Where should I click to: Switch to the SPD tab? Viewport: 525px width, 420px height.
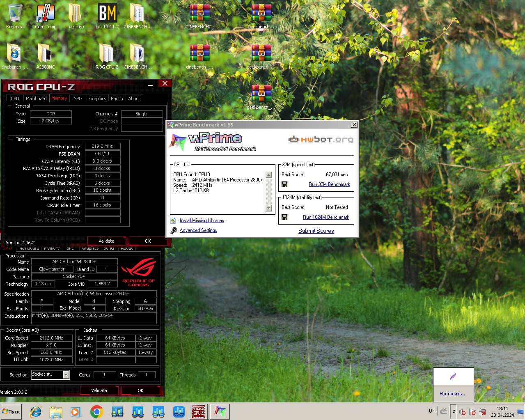[78, 99]
